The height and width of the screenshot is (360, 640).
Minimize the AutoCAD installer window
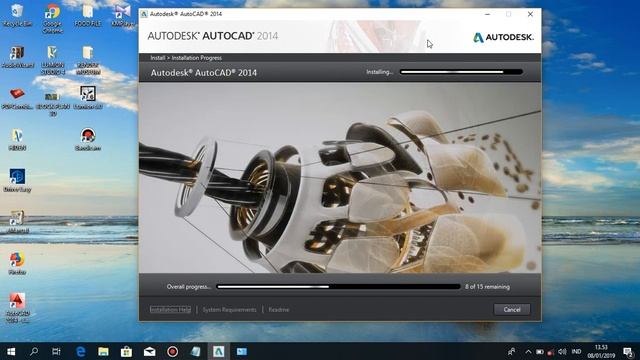pos(487,14)
